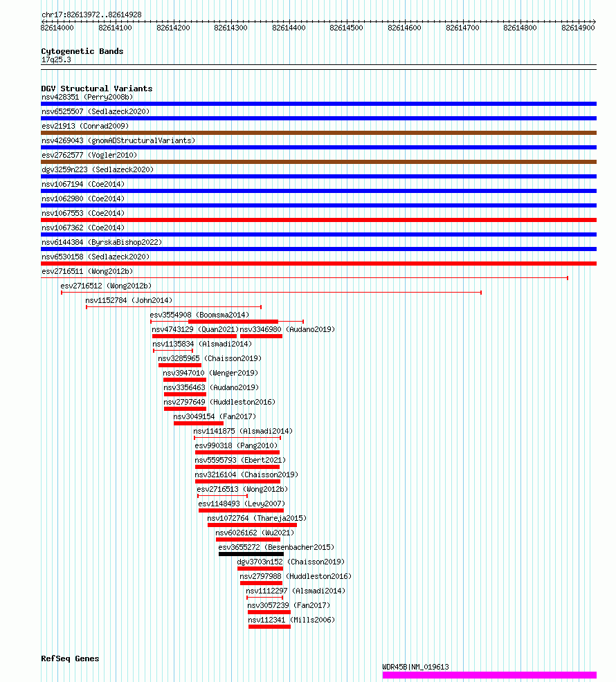Image resolution: width=616 pixels, height=682 pixels.
Task: Click the WDR45B|NM_019613 gene label
Action: (416, 667)
